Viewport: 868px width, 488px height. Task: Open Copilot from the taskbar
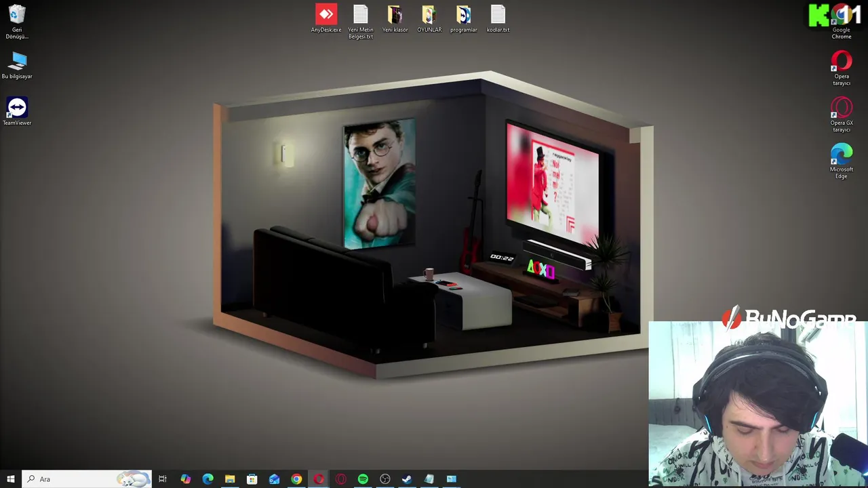185,479
